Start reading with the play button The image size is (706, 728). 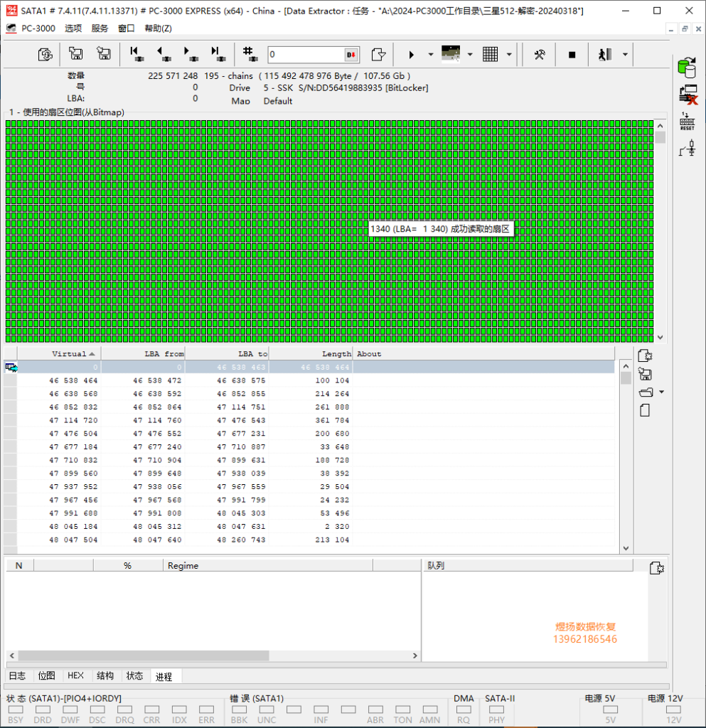tap(411, 55)
